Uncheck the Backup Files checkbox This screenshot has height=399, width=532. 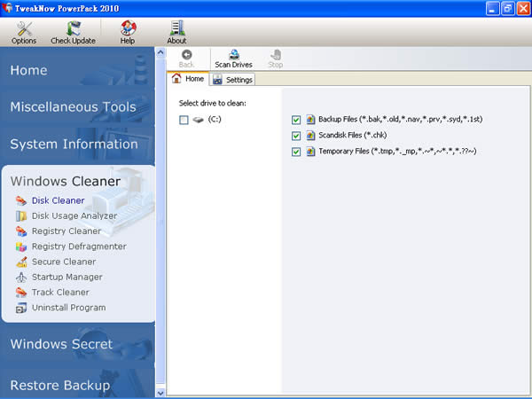click(296, 120)
